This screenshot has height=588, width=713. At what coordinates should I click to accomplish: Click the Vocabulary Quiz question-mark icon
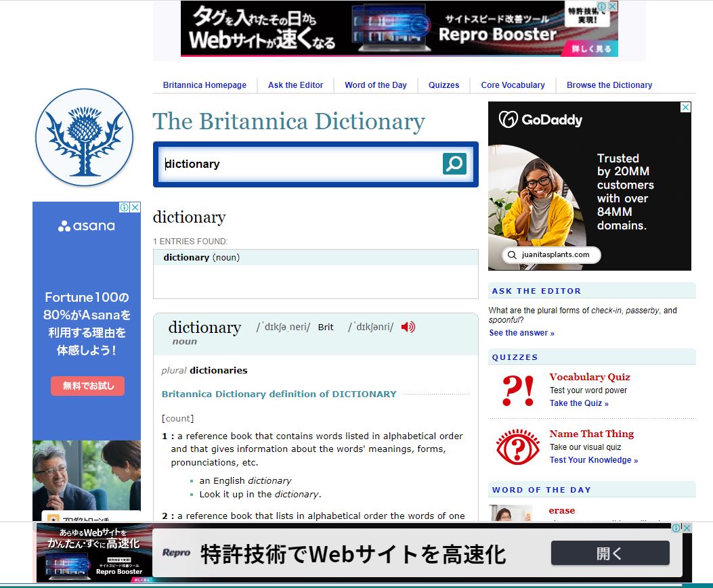tap(518, 390)
